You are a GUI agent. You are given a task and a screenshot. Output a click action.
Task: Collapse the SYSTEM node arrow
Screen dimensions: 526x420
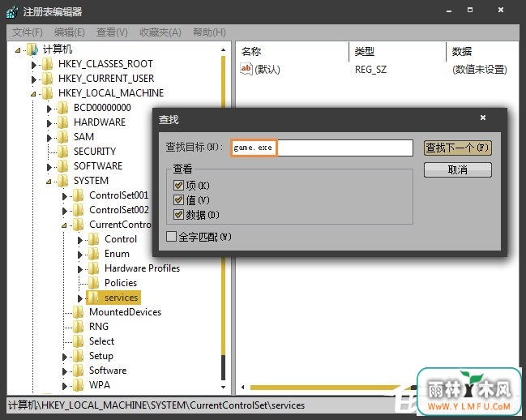49,182
